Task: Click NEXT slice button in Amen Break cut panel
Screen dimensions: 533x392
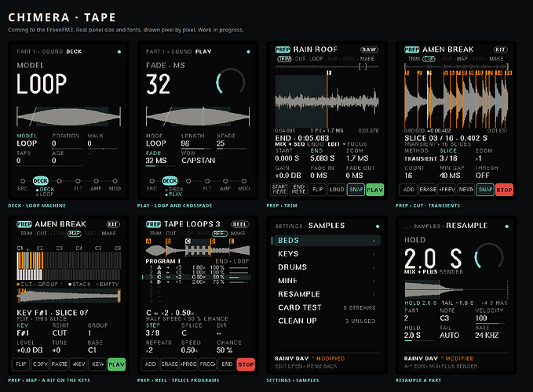Action: tap(465, 190)
